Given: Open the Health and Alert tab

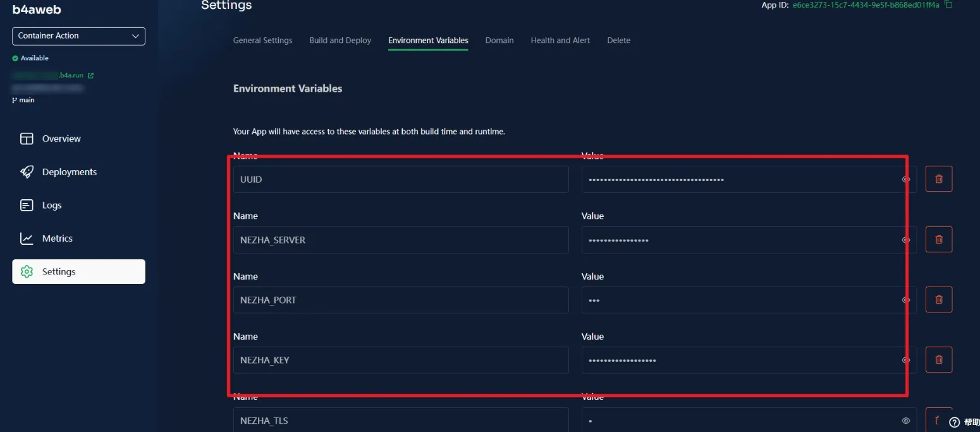Looking at the screenshot, I should [560, 40].
